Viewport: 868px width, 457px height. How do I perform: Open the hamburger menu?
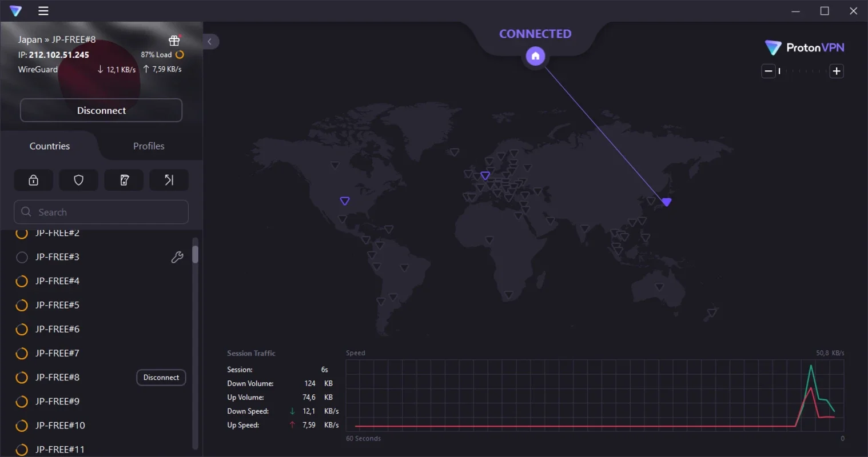43,10
